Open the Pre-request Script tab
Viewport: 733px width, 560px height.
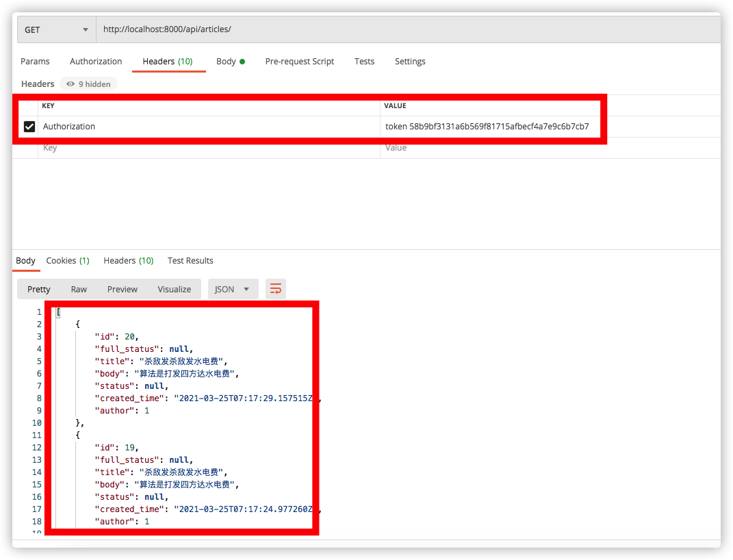[x=299, y=62]
